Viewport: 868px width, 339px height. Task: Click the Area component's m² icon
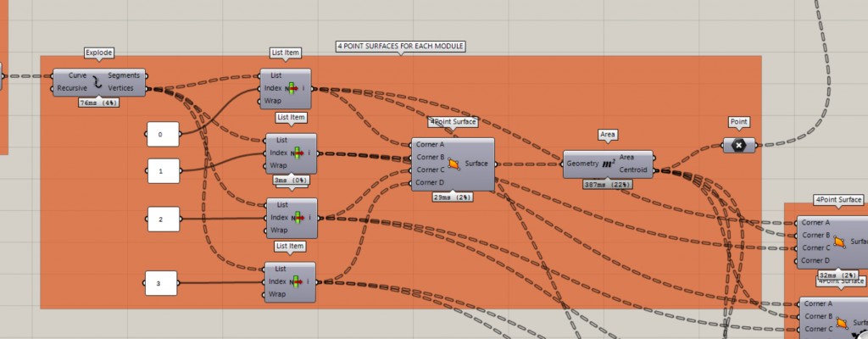tap(609, 163)
